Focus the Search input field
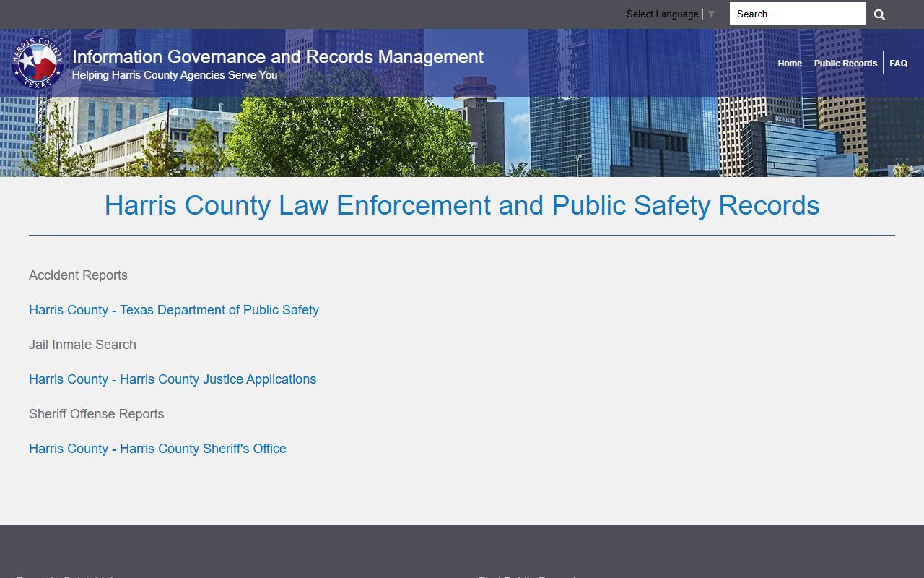924x578 pixels. [x=798, y=14]
